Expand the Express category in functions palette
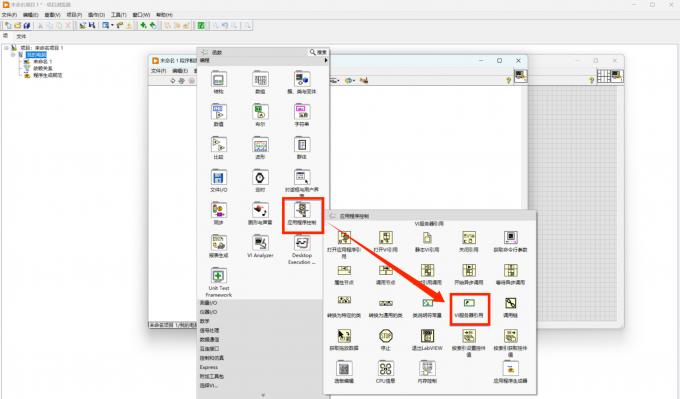The image size is (680, 399). pos(209,367)
